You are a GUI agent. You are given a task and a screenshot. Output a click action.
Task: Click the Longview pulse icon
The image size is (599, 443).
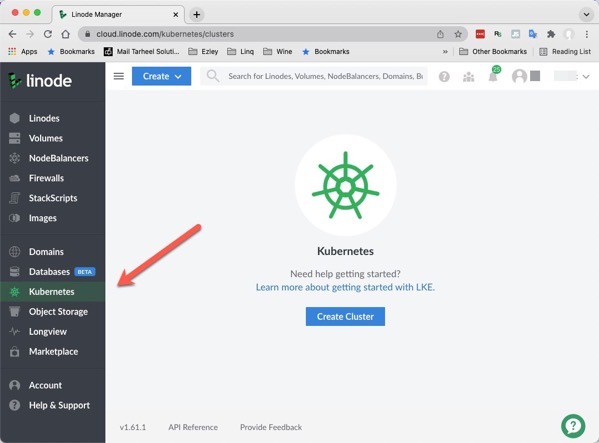(15, 331)
